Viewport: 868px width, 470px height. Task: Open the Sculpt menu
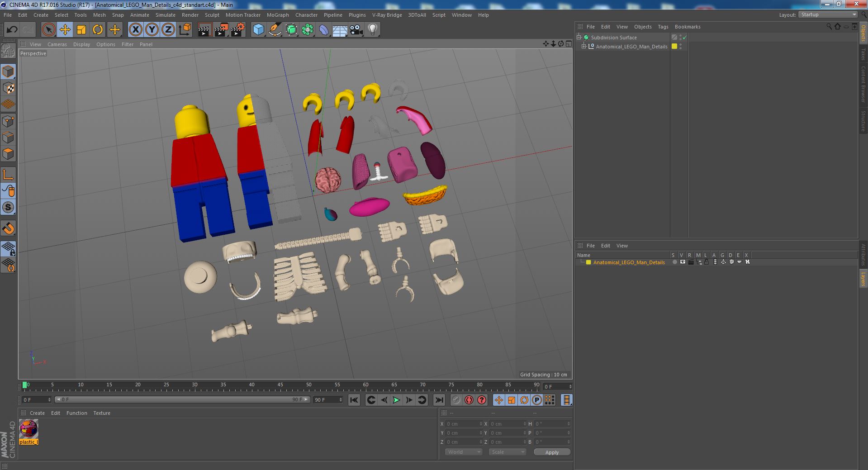click(x=212, y=15)
